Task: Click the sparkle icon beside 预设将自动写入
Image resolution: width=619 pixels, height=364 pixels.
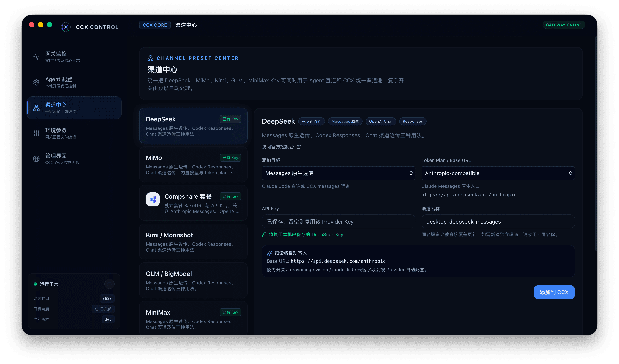Action: (x=270, y=253)
